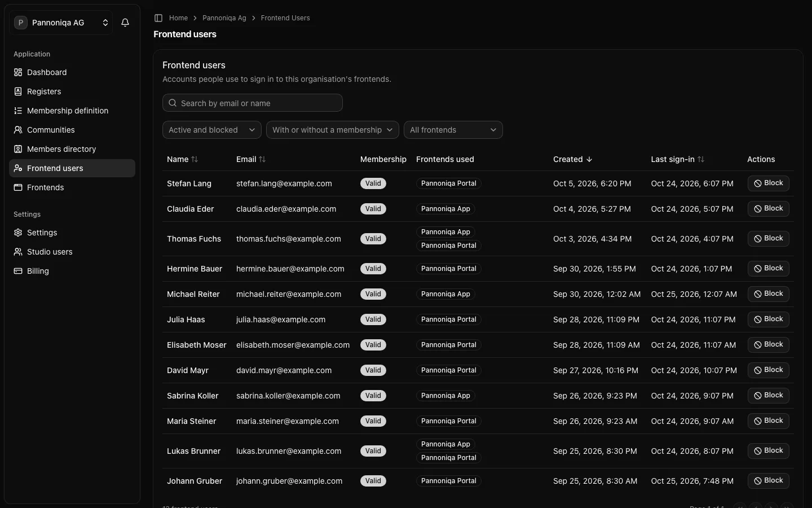Click the search magnifier icon
Image resolution: width=812 pixels, height=508 pixels.
tap(173, 103)
